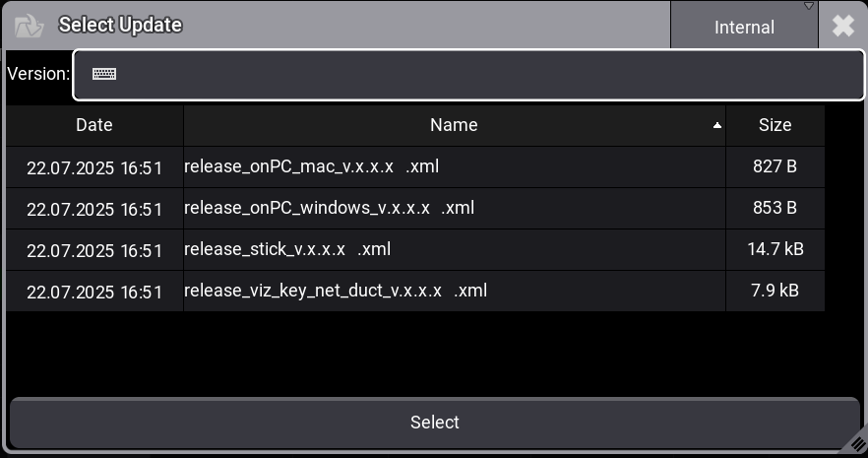The height and width of the screenshot is (458, 868).
Task: Click the Select Update title bar icon
Action: point(30,26)
